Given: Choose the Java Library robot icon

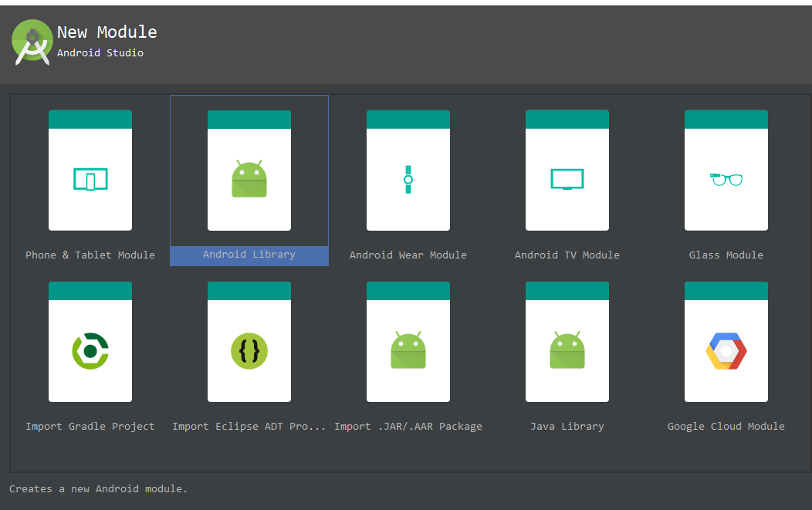Looking at the screenshot, I should (567, 350).
